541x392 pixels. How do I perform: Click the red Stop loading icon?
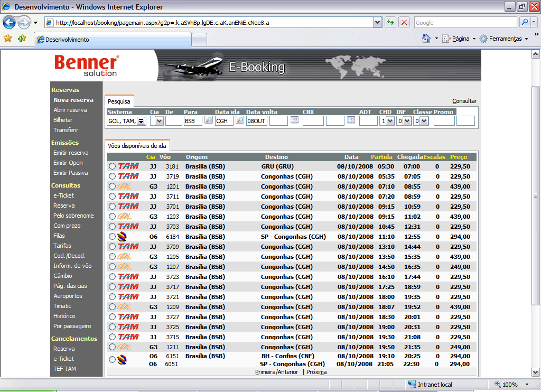click(404, 22)
